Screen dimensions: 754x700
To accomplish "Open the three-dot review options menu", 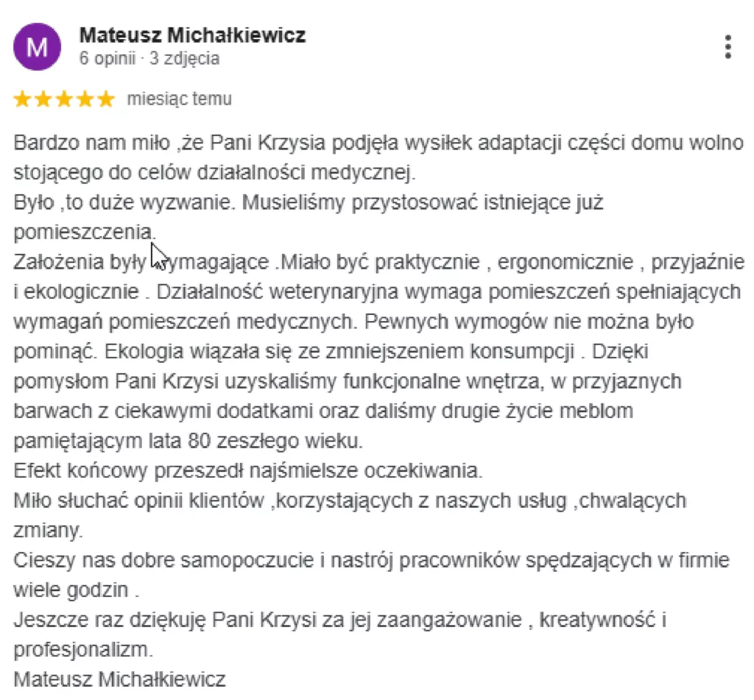I will [727, 46].
